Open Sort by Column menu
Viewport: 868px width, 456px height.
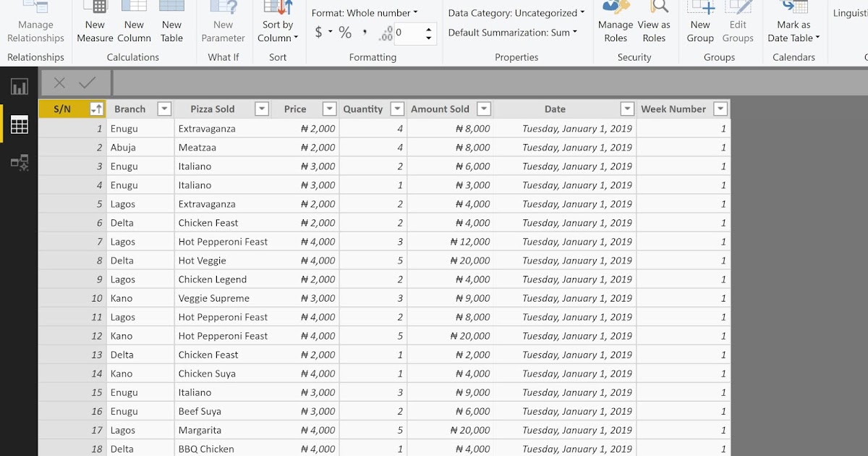[278, 23]
